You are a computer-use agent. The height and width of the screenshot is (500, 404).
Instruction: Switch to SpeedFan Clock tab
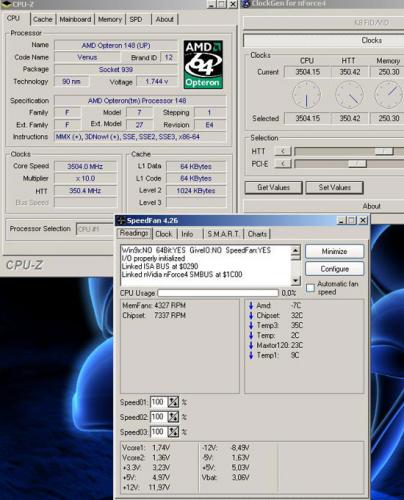point(164,234)
